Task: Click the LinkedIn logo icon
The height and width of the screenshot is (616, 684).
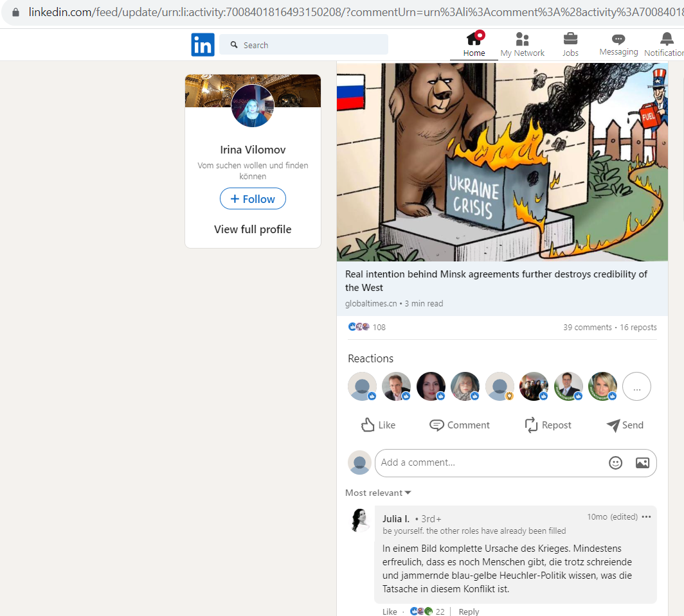Action: coord(203,45)
